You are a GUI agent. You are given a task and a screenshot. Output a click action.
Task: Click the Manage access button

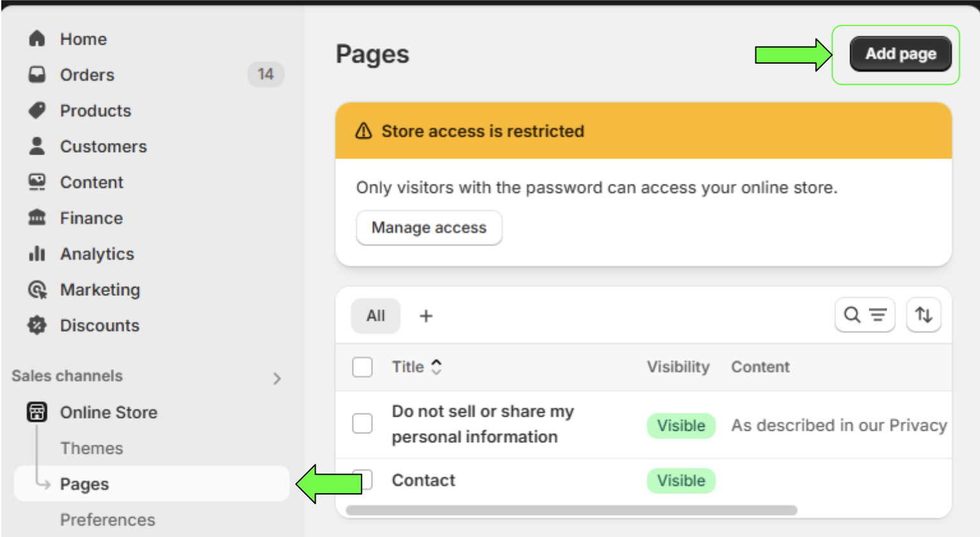[429, 228]
